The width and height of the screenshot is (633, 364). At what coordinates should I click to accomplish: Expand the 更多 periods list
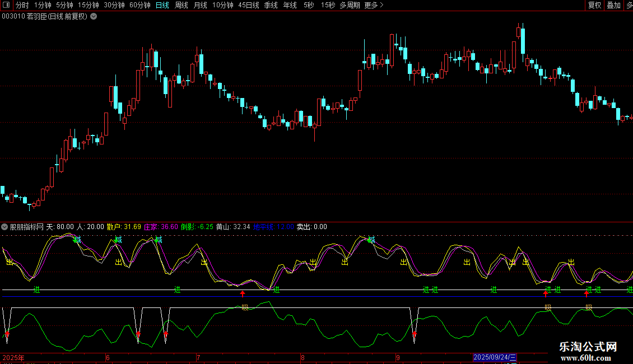(x=374, y=6)
